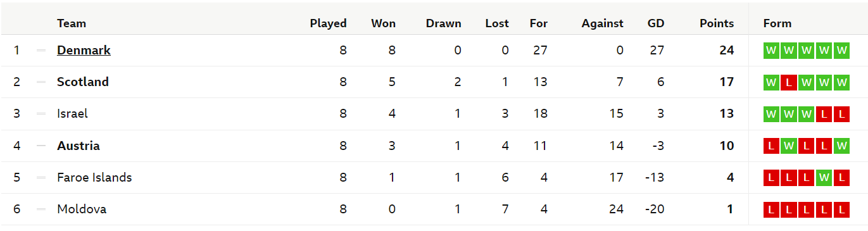
Task: Click the Points column header
Action: pyautogui.click(x=717, y=23)
